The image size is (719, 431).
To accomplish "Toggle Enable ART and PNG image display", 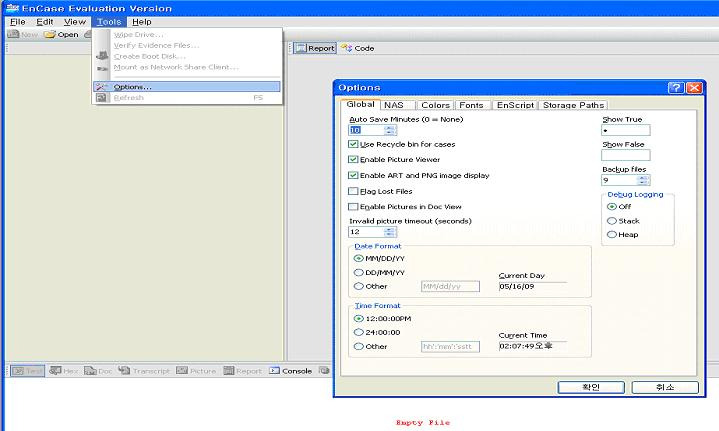I will tap(353, 175).
